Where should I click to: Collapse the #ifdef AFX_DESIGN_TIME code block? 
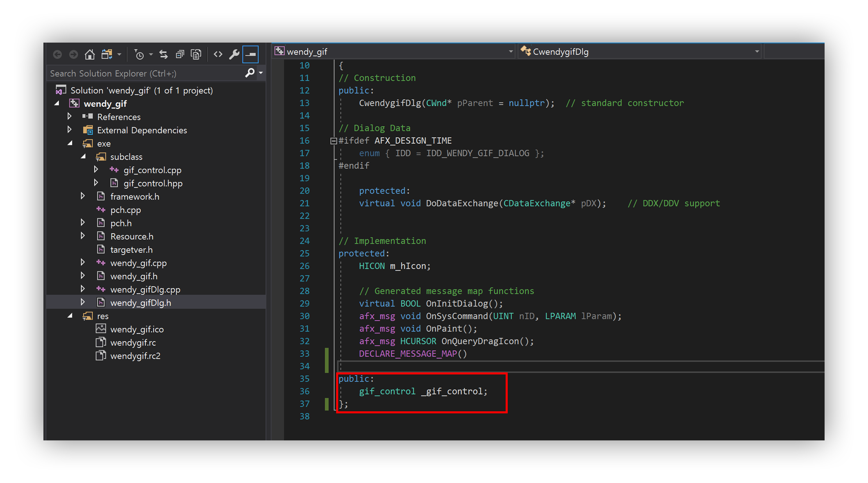tap(333, 141)
